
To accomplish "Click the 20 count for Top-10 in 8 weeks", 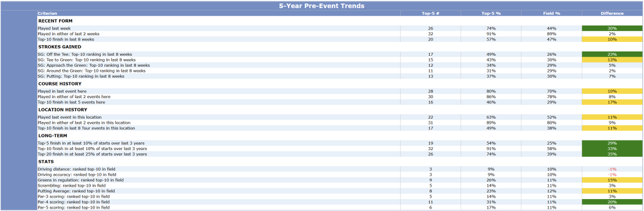I will [x=430, y=39].
